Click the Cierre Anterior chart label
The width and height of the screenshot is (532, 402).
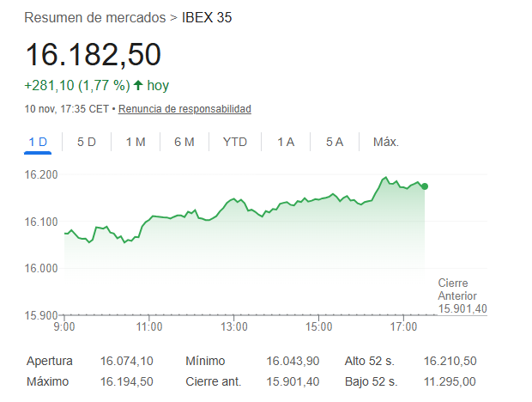[x=462, y=295]
